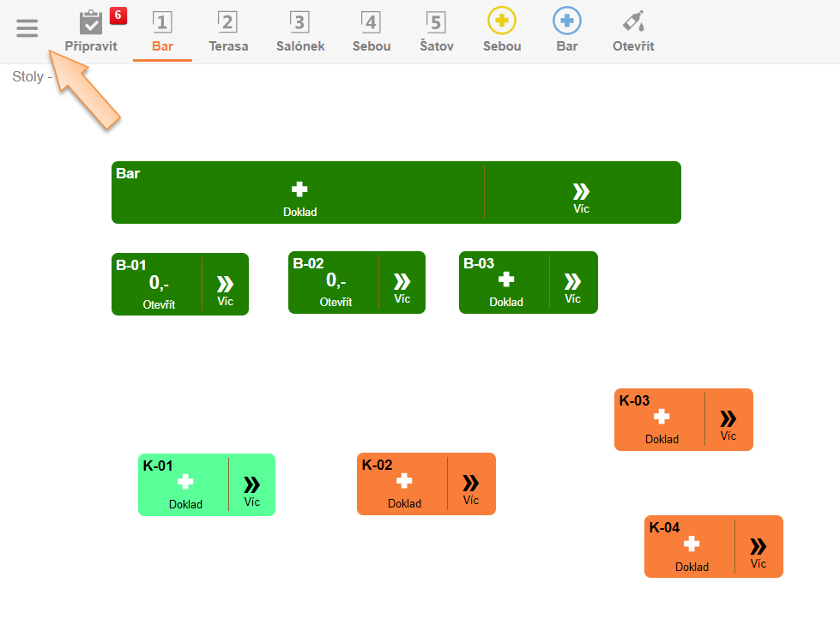Switch to the numbered Sebou tab
Image resolution: width=840 pixels, height=619 pixels.
[371, 31]
